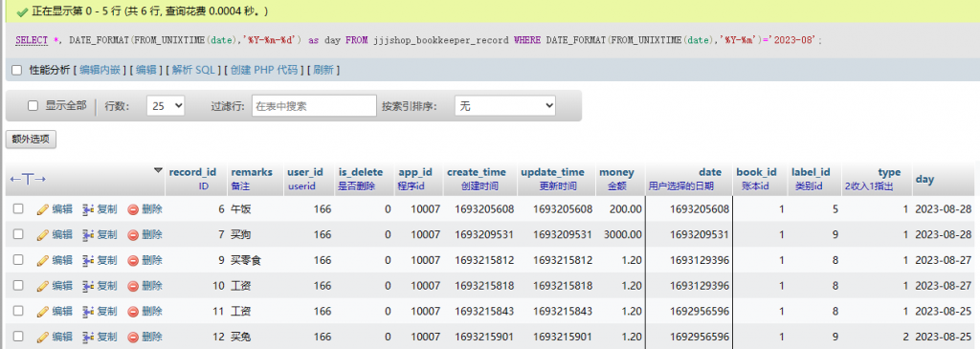Screen dimensions: 980x349
Task: Sort by user_id column header
Action: click(x=305, y=172)
